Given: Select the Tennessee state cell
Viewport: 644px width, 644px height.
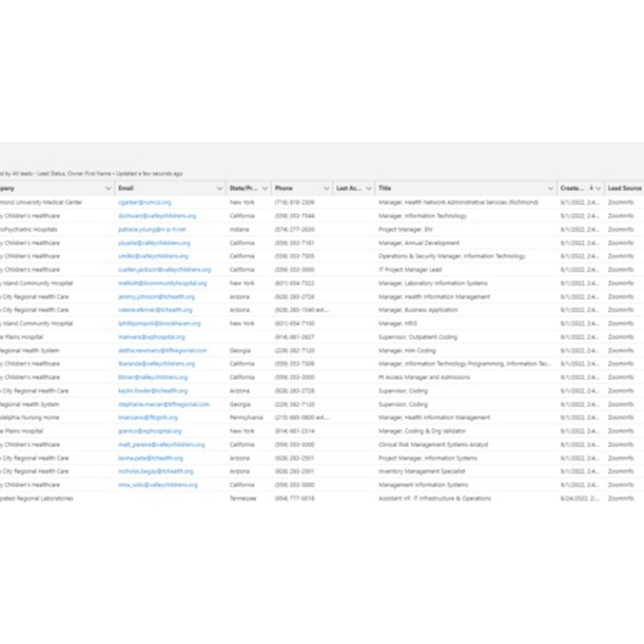Looking at the screenshot, I should point(242,499).
